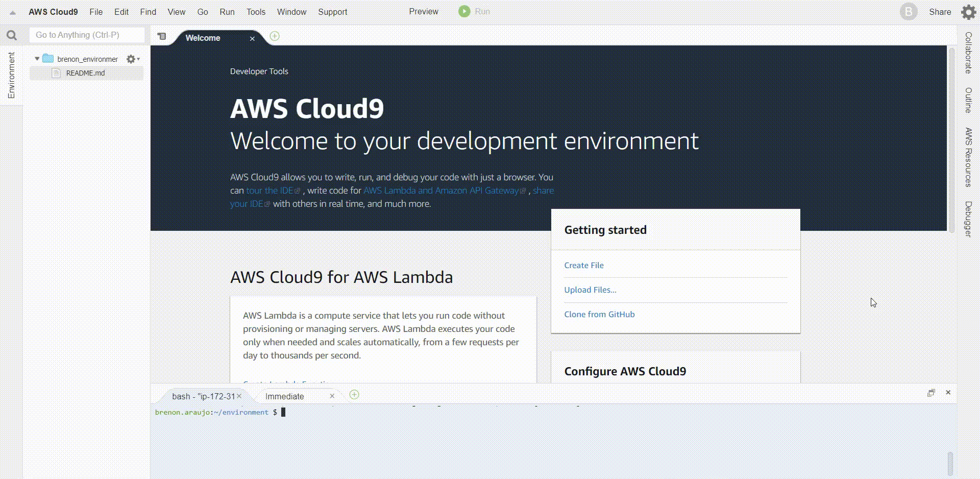
Task: Toggle the Debugger panel on the right
Action: [x=968, y=219]
